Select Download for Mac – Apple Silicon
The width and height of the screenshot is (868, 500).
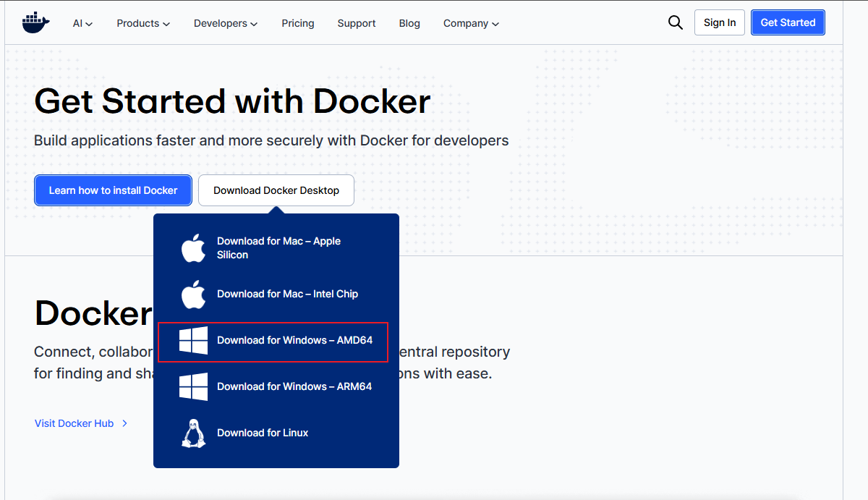pyautogui.click(x=276, y=248)
